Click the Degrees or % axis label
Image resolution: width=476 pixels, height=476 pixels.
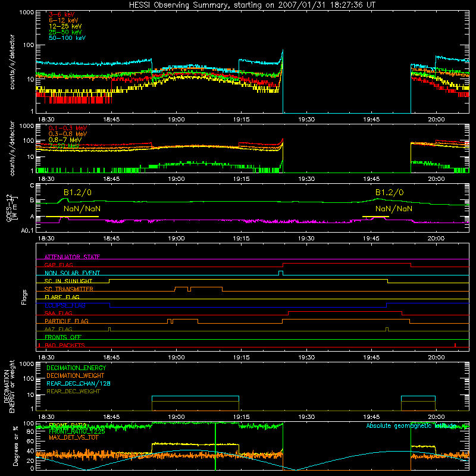tap(15, 446)
